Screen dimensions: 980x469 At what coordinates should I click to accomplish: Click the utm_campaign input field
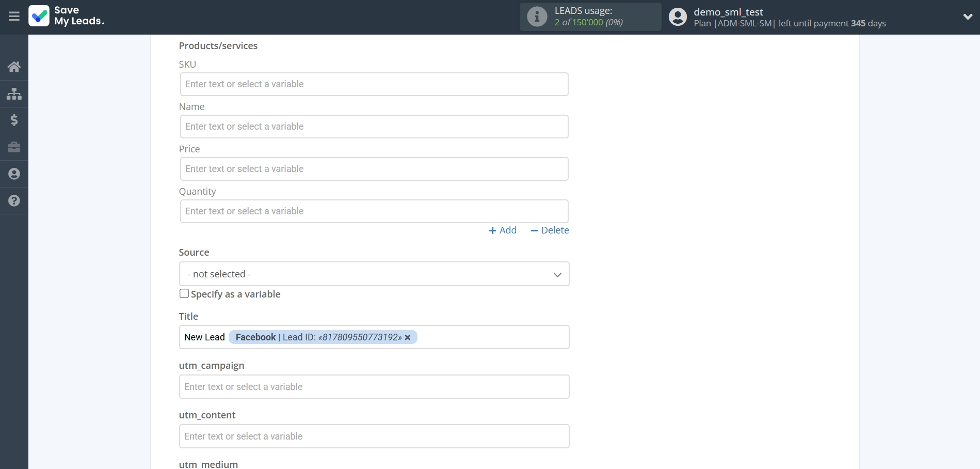(x=374, y=386)
